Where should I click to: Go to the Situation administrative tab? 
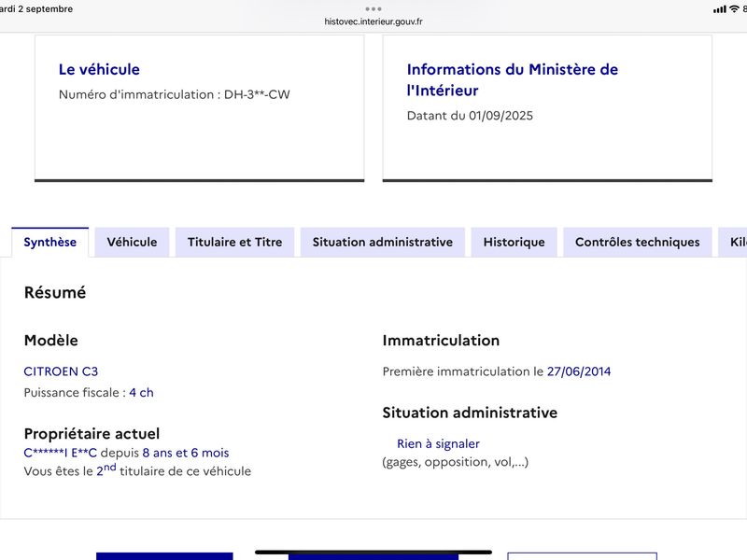click(382, 242)
